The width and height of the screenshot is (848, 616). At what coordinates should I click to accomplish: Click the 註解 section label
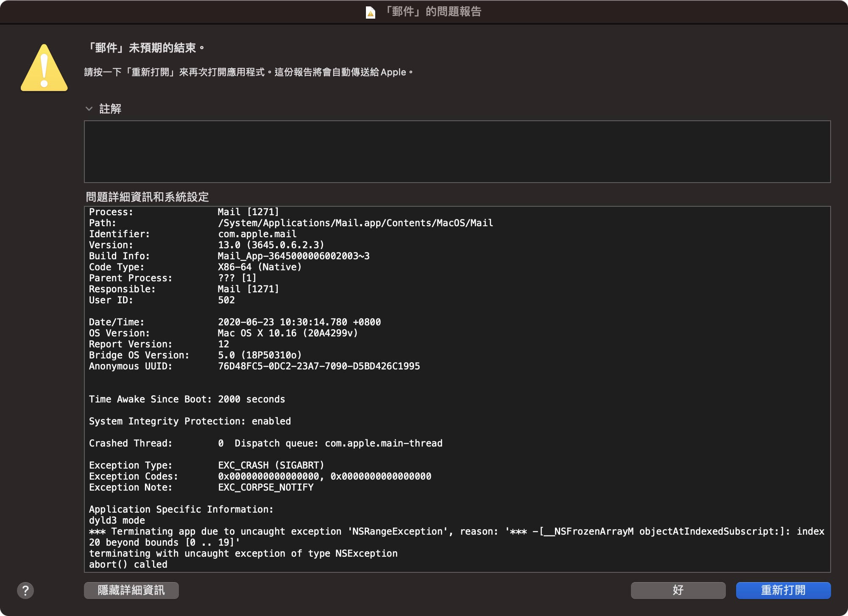pos(110,109)
